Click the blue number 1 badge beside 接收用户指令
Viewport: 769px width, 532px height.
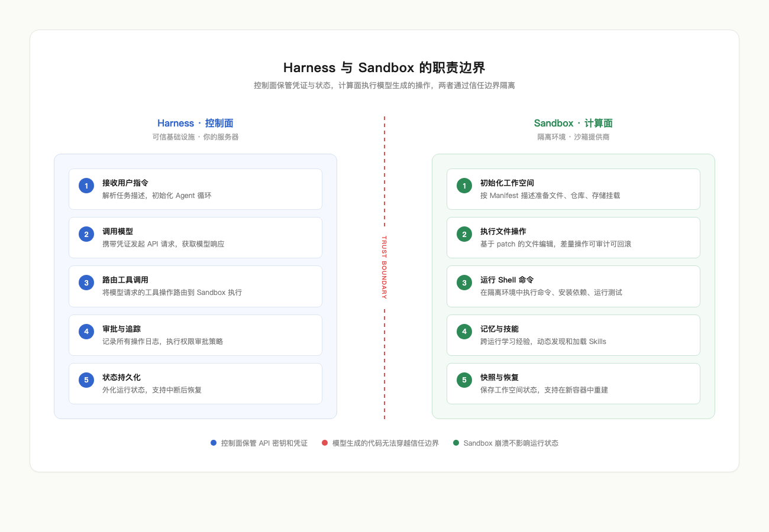coord(86,186)
